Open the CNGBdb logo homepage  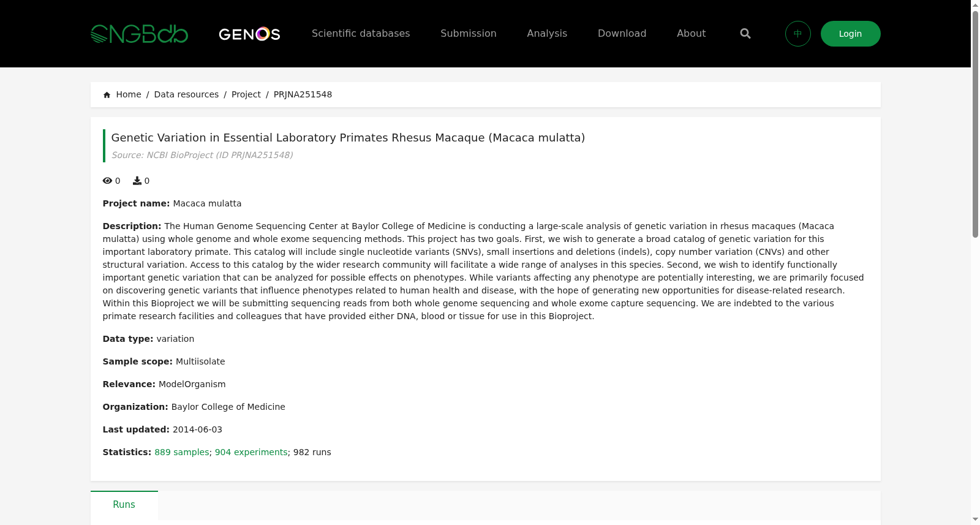(139, 34)
